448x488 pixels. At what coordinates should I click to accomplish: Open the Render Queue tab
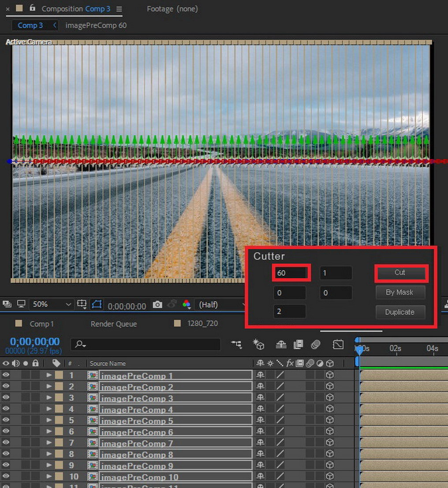coord(114,324)
